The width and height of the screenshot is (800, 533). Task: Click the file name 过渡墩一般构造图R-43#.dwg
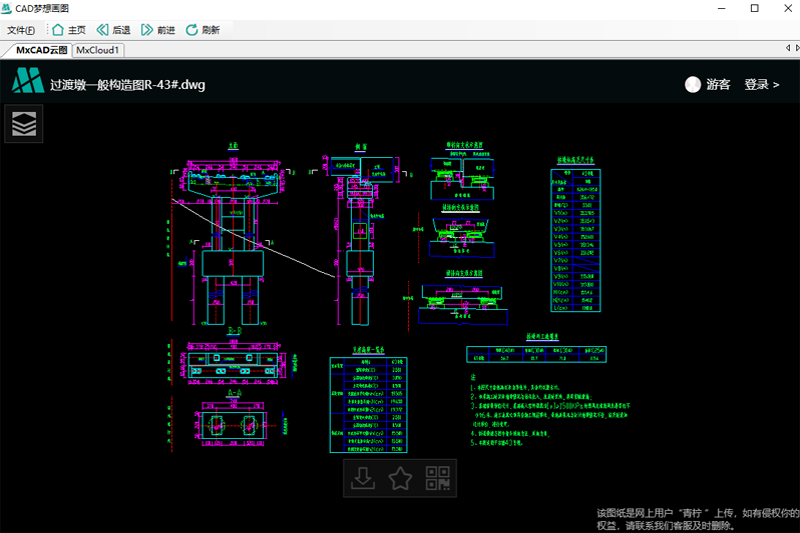pyautogui.click(x=127, y=85)
